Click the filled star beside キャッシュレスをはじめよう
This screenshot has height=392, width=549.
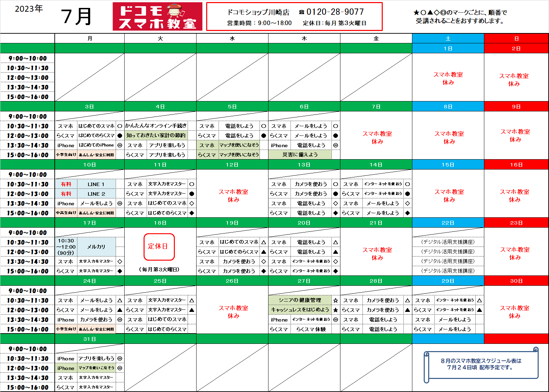336,310
